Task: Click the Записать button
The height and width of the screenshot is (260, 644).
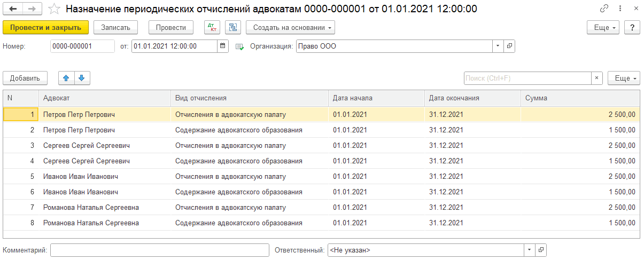Action: pyautogui.click(x=115, y=28)
